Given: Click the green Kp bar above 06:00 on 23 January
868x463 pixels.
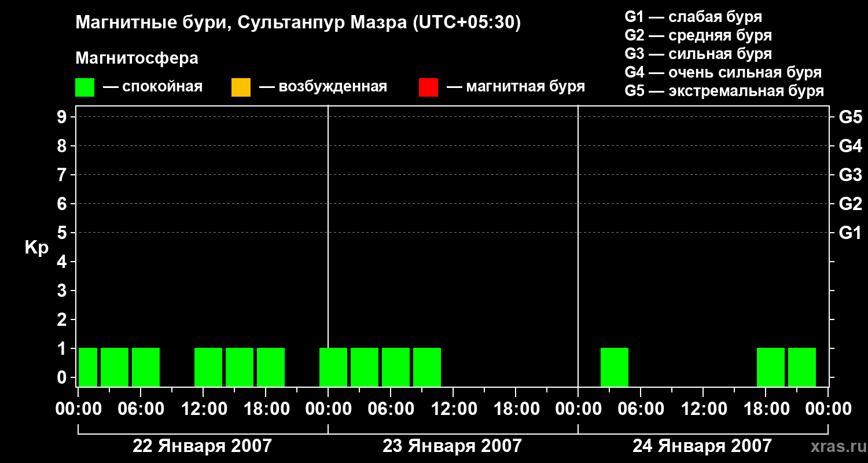Looking at the screenshot, I should [x=396, y=367].
